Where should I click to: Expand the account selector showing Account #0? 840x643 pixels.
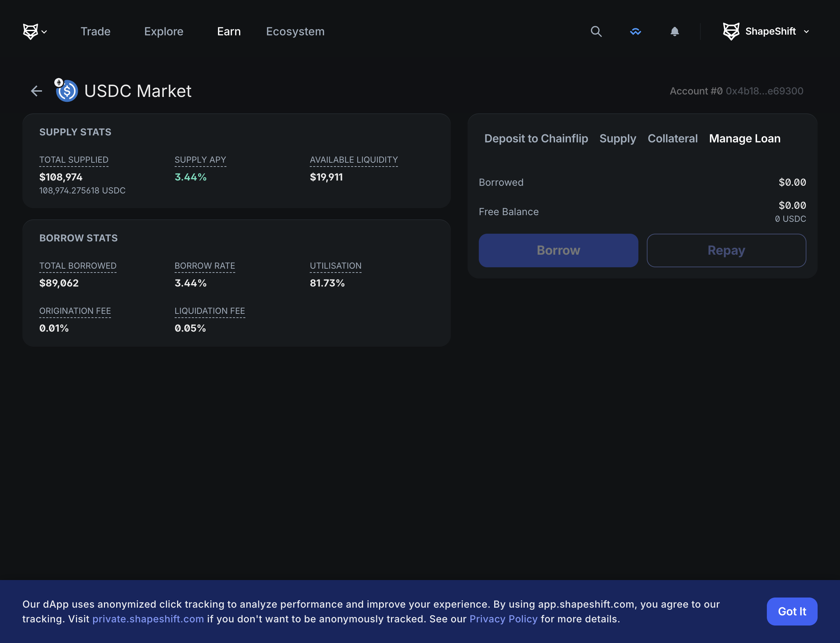click(x=736, y=91)
